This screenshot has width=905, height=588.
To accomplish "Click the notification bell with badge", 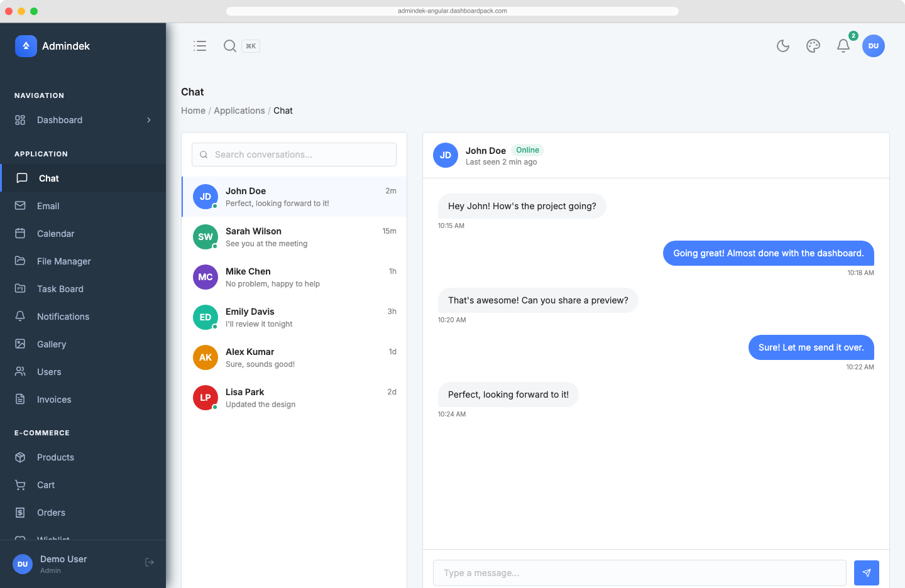I will [843, 46].
